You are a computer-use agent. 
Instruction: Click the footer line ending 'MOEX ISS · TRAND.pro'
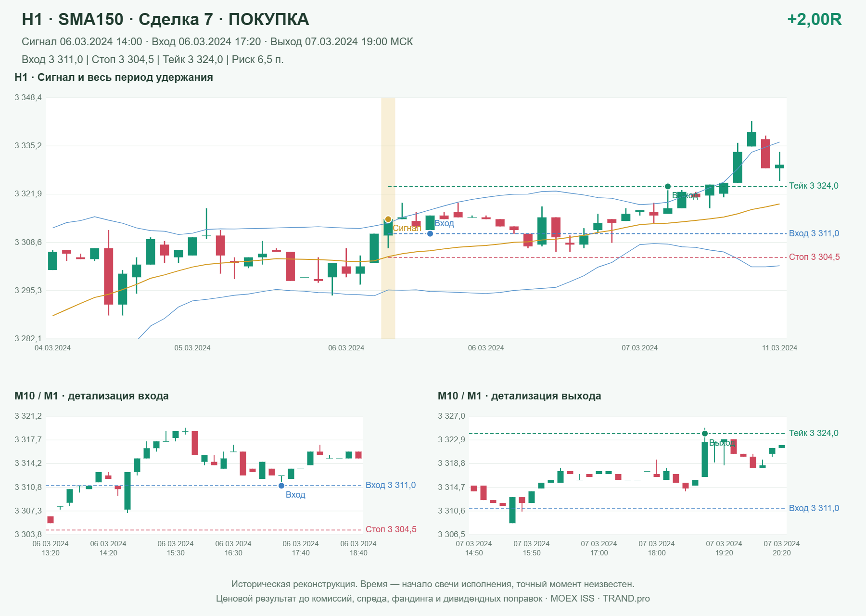[433, 599]
